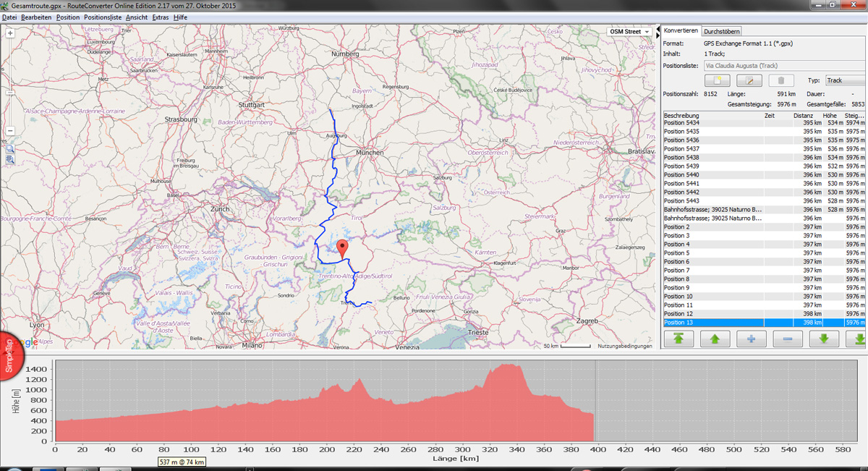Open the Ansicht menu
868x471 pixels.
pyautogui.click(x=137, y=16)
